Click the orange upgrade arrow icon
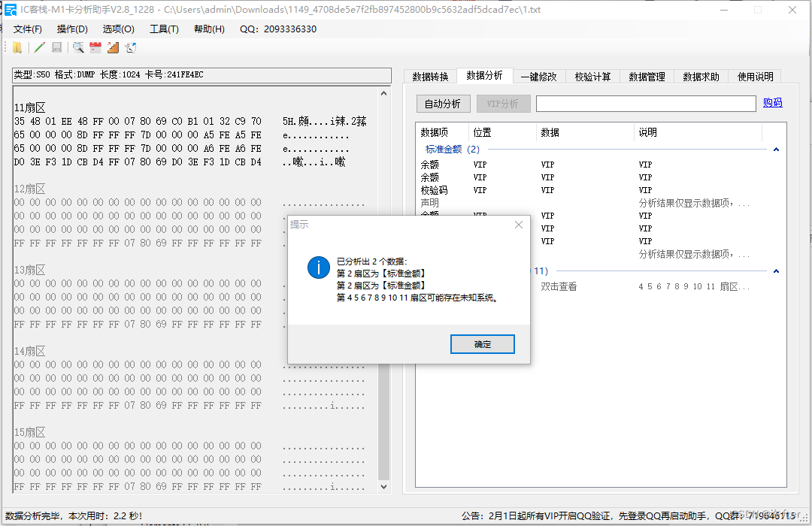Viewport: 812px width, 526px height. 111,47
